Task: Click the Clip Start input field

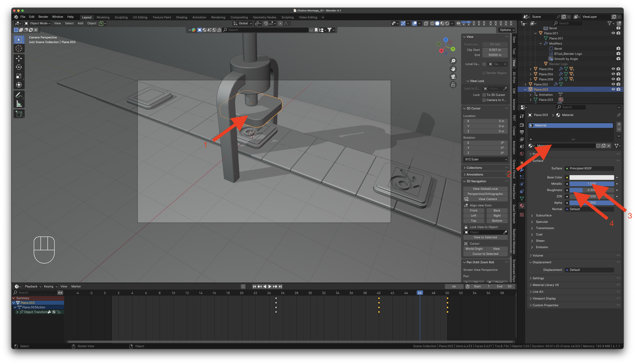Action: (x=495, y=50)
